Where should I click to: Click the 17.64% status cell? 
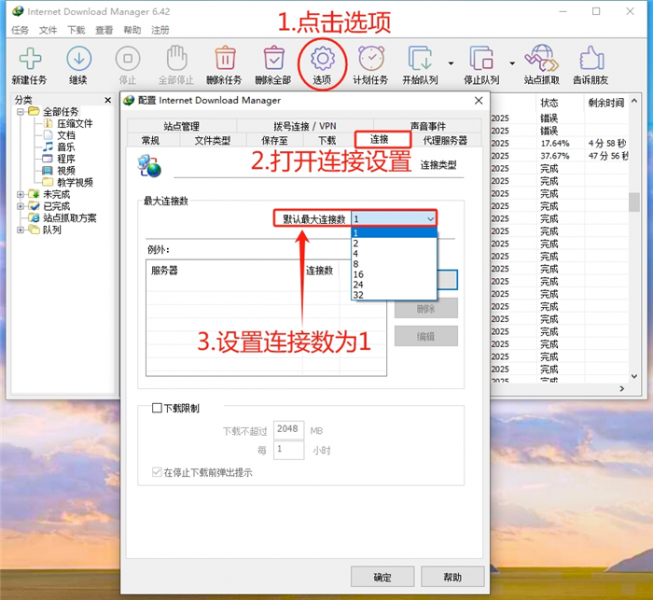[x=555, y=143]
